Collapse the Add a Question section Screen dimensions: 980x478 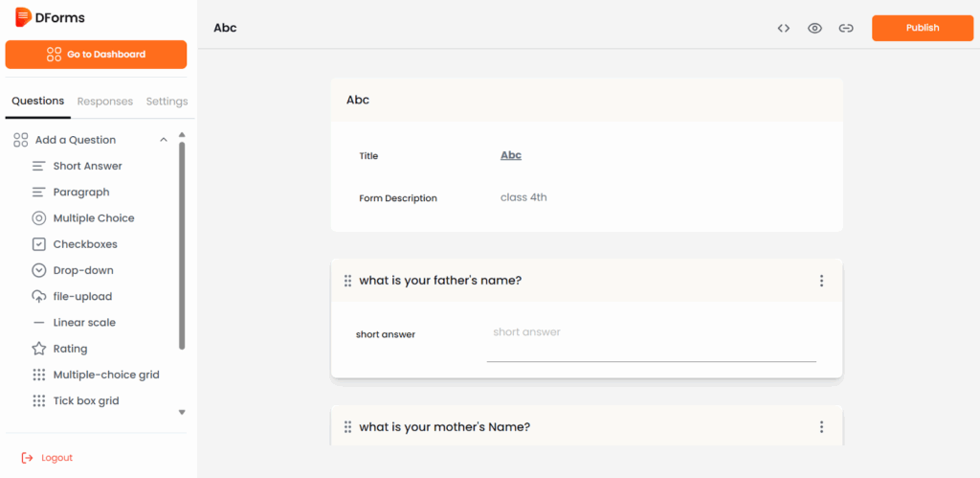tap(164, 140)
